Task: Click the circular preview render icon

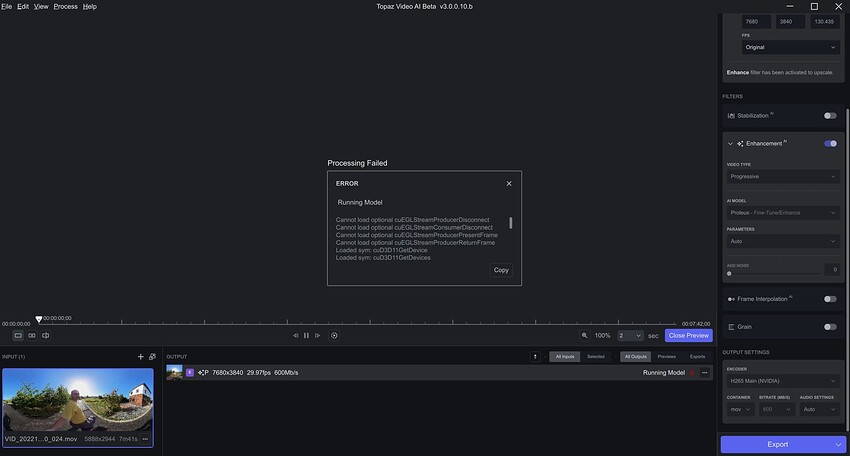Action: click(x=334, y=336)
